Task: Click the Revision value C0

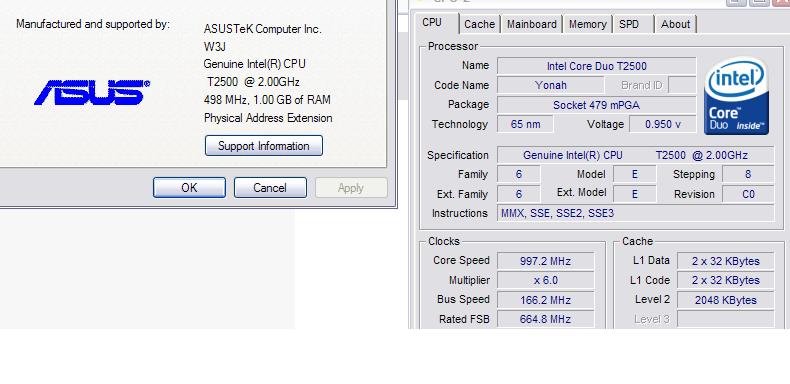Action: pos(748,194)
